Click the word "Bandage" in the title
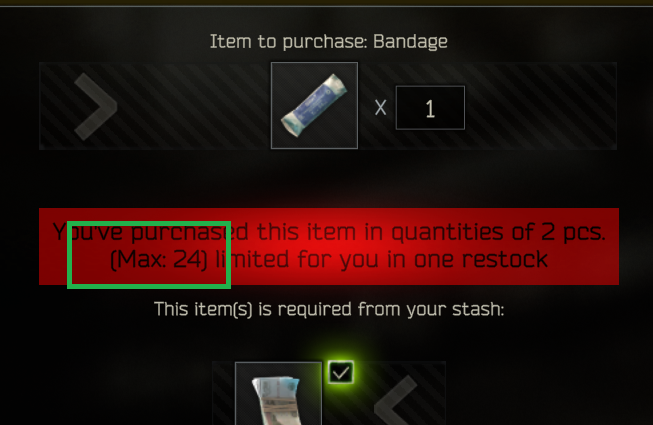This screenshot has height=425, width=653. point(410,42)
